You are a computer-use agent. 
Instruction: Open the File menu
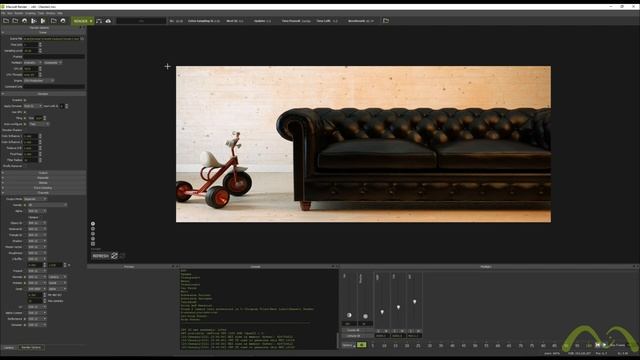3,13
